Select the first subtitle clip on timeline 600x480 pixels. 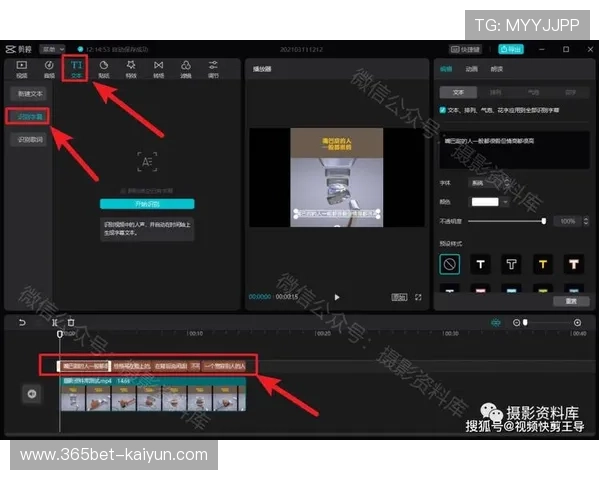pyautogui.click(x=84, y=366)
